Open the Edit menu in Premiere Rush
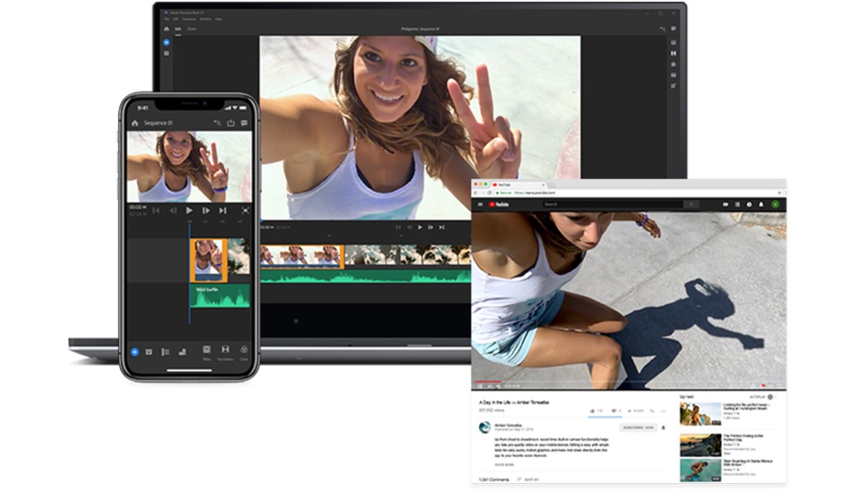868x489 pixels. (x=177, y=19)
